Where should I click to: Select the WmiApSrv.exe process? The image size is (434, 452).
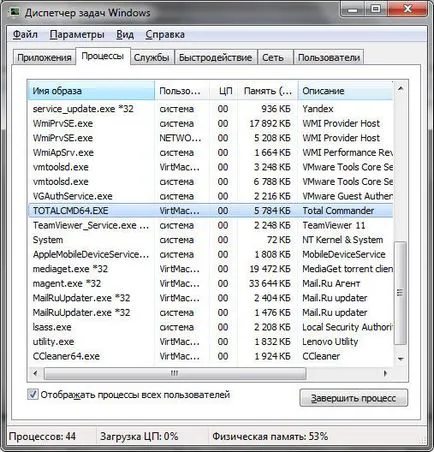point(210,152)
